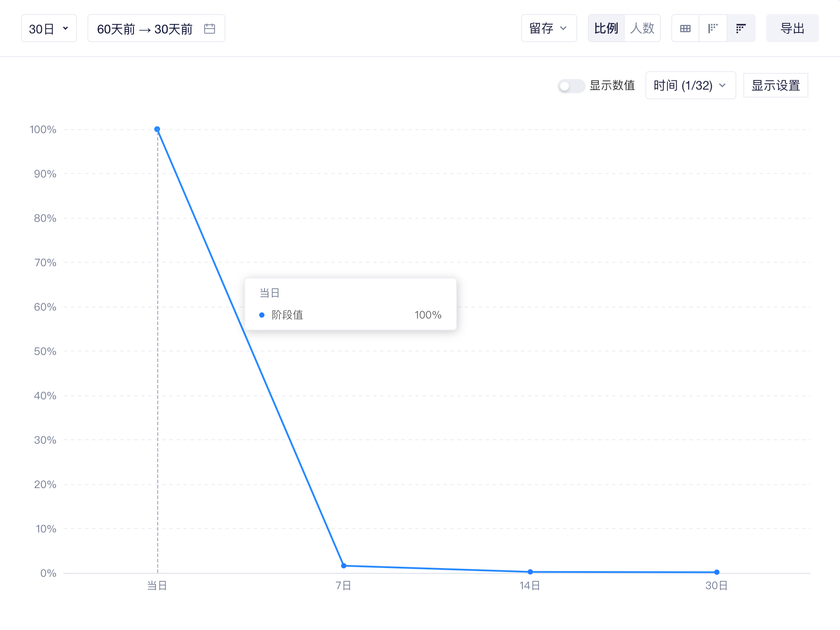Open the calendar date picker icon

point(210,29)
